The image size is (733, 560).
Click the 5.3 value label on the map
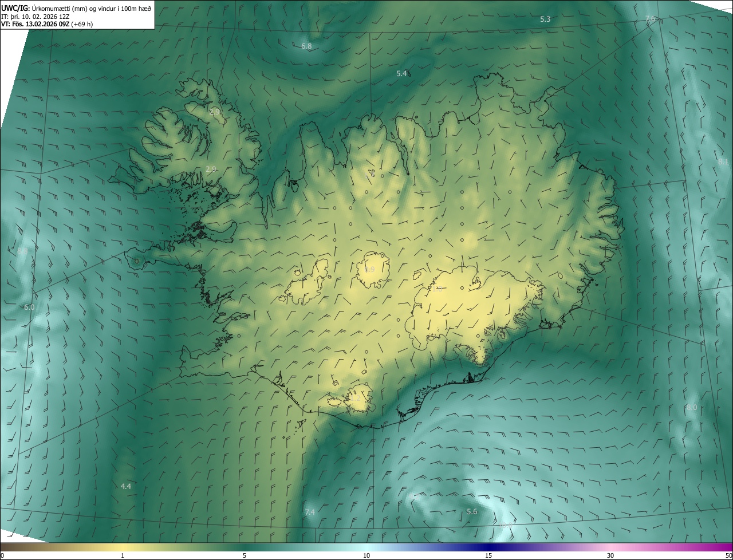click(545, 19)
